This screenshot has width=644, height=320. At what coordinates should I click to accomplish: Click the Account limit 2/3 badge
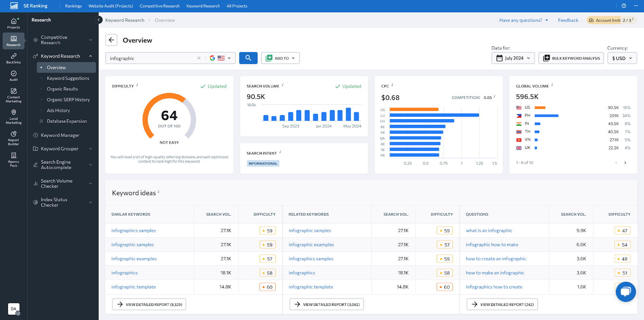pos(611,20)
